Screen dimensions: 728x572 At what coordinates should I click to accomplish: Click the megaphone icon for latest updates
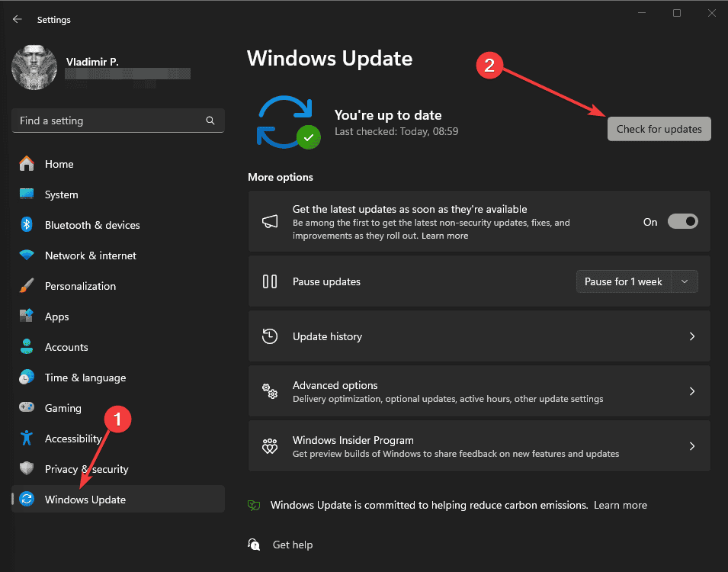pos(270,222)
